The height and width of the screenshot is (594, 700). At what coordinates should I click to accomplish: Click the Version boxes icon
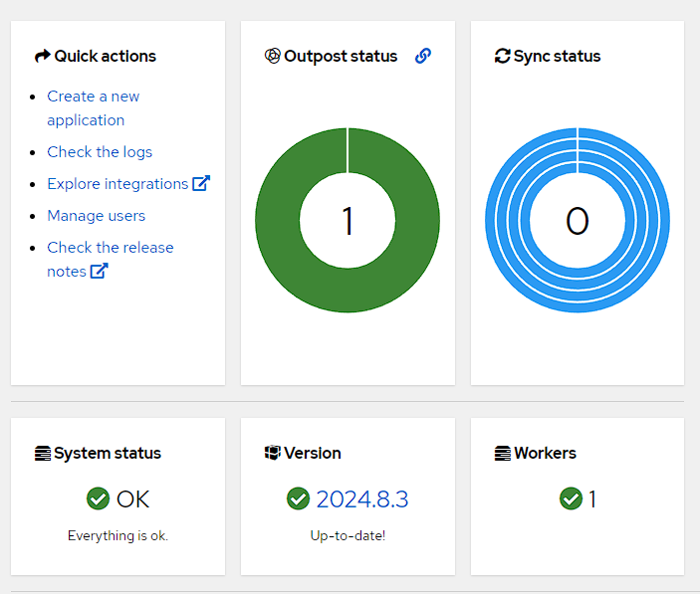[272, 454]
